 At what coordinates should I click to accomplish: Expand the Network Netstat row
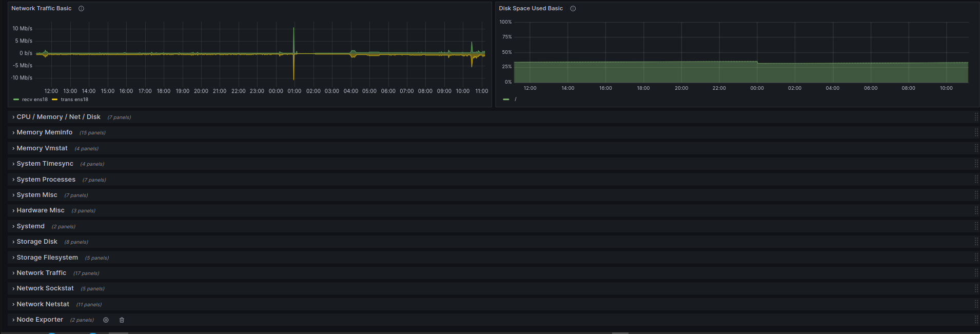[43, 304]
